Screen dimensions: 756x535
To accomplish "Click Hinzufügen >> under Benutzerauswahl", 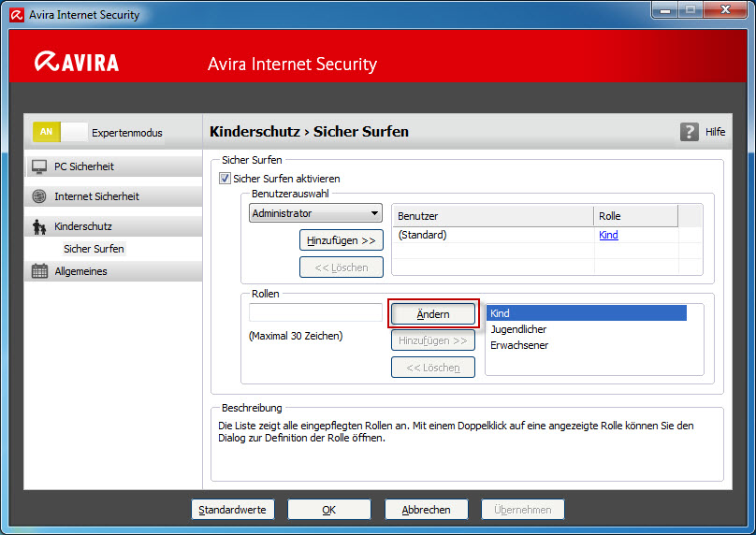I will 342,240.
